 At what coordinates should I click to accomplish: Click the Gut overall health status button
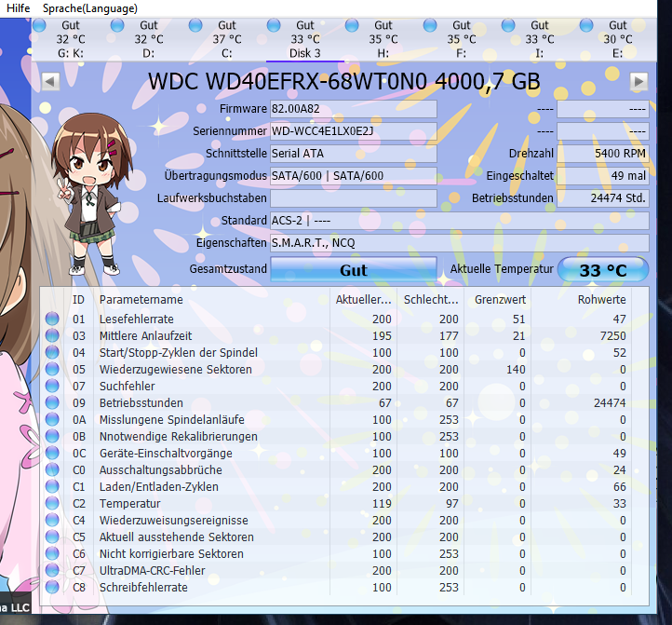point(354,269)
